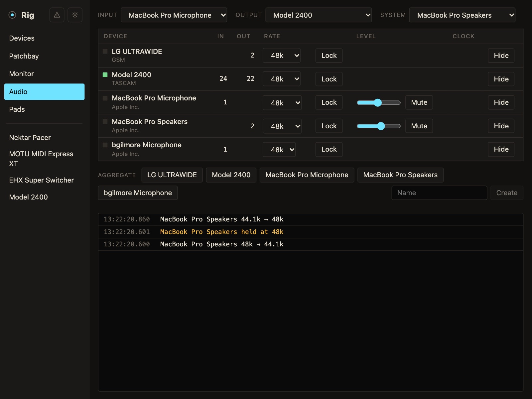Lock the bgilmore Microphone rate
This screenshot has width=532, height=399.
[329, 149]
